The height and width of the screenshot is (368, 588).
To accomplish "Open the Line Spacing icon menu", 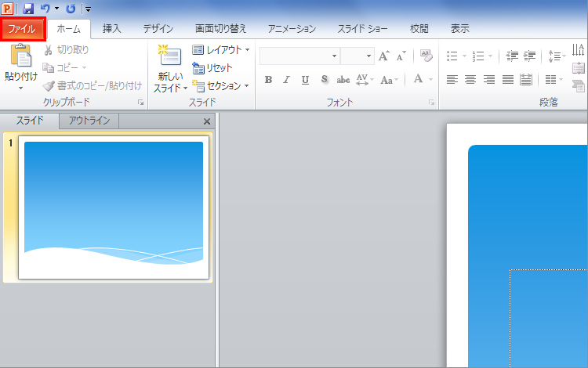I will tap(557, 56).
